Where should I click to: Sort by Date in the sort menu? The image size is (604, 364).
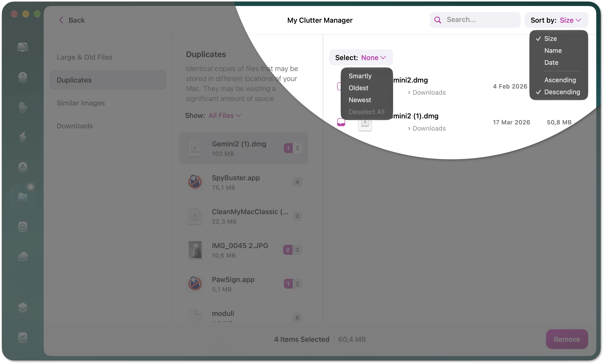(551, 63)
